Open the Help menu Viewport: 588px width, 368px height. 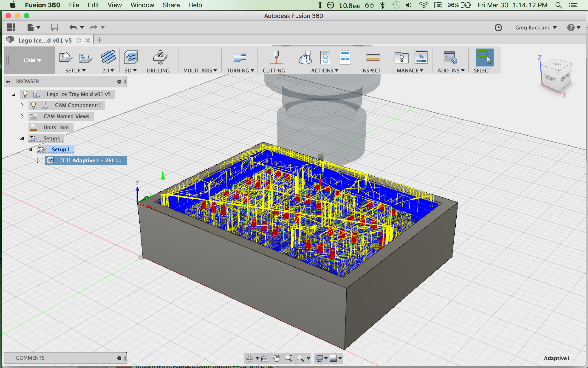pyautogui.click(x=195, y=5)
